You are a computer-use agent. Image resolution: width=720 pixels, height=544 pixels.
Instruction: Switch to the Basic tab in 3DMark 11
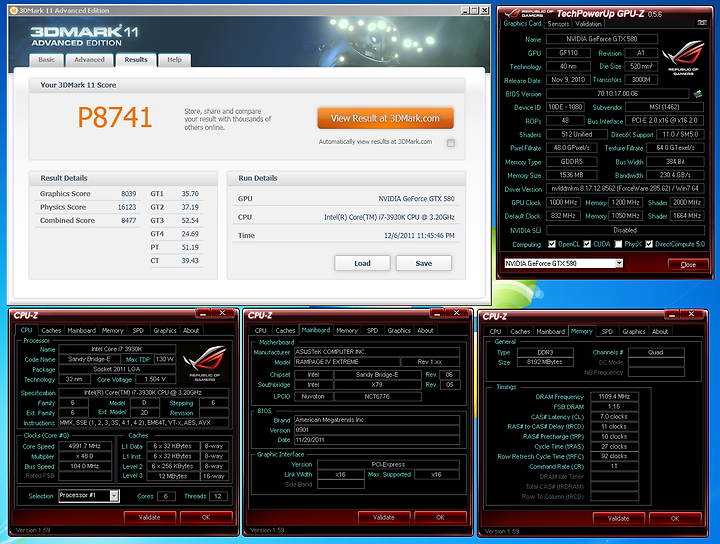pyautogui.click(x=46, y=60)
